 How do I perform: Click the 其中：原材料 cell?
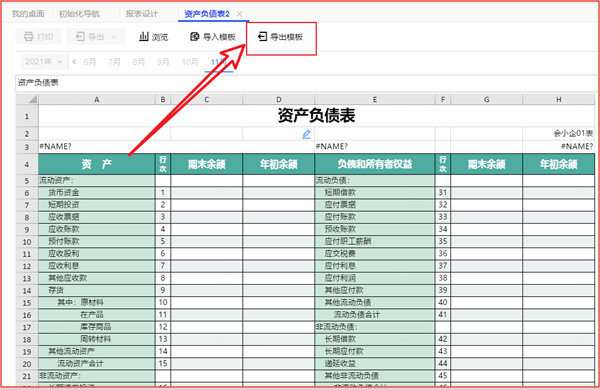click(x=97, y=303)
